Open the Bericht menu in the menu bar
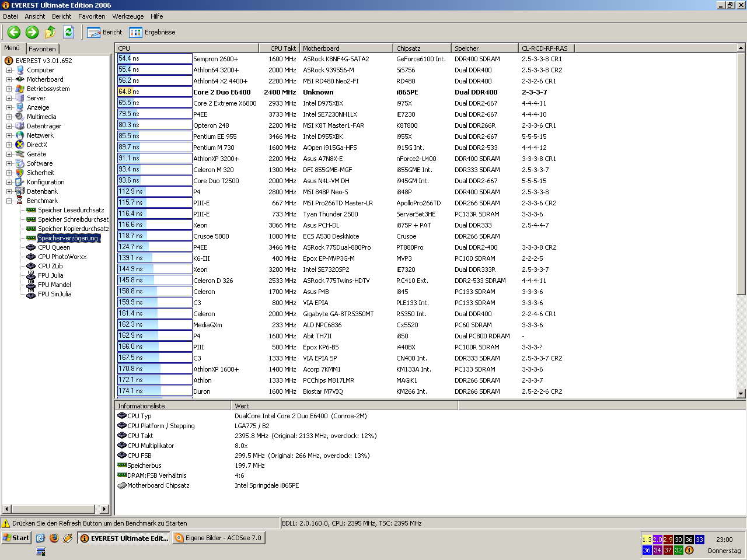The width and height of the screenshot is (747, 560). 62,16
